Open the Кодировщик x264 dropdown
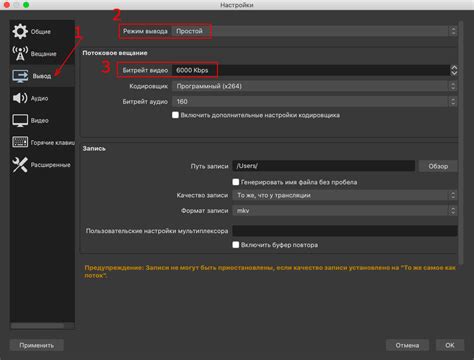The width and height of the screenshot is (474, 360). tap(314, 86)
